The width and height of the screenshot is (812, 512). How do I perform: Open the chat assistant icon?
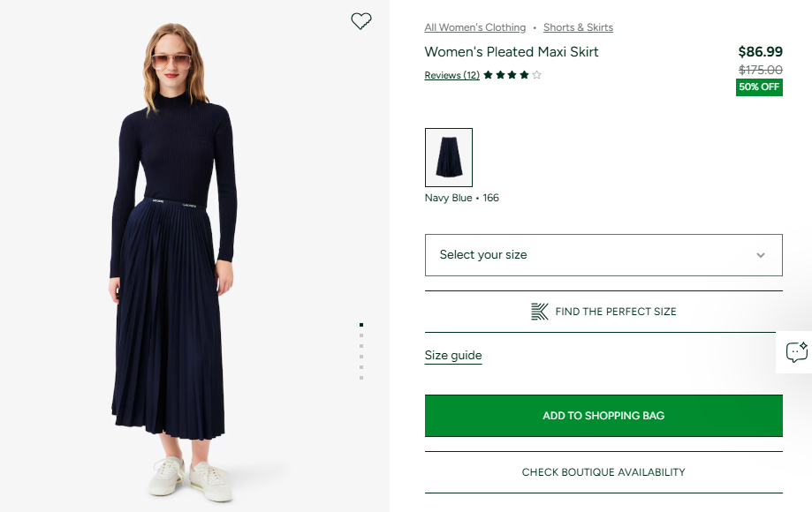(796, 352)
